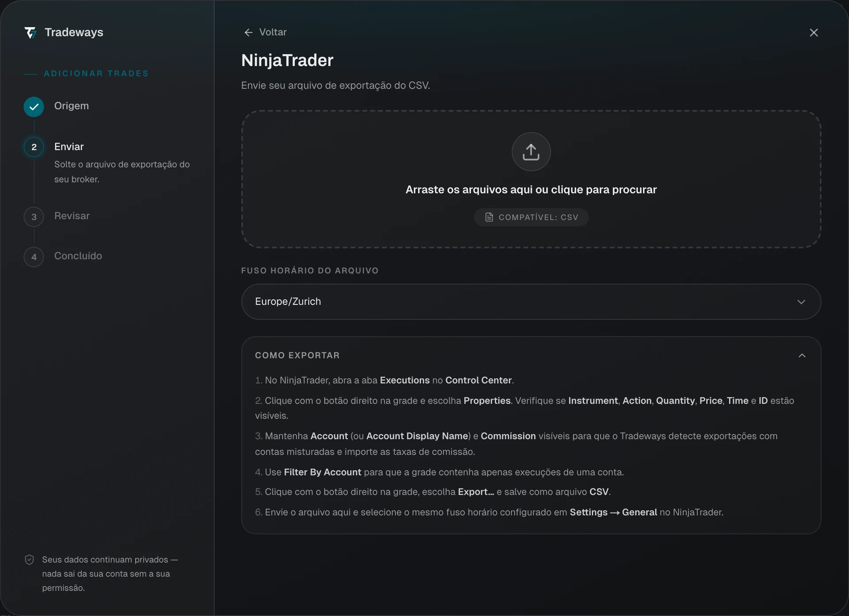This screenshot has width=849, height=616.
Task: Click the file icon in Compatível CSV badge
Action: pyautogui.click(x=489, y=217)
